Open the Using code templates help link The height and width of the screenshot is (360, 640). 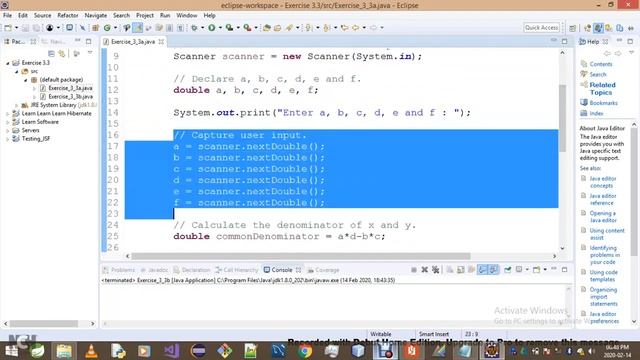603,276
